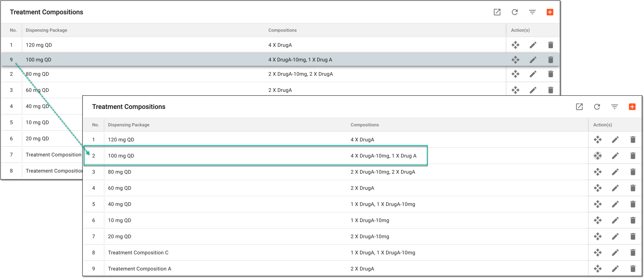Click move handle of 60 mg QD in back panel
Image resolution: width=644 pixels, height=278 pixels.
515,90
